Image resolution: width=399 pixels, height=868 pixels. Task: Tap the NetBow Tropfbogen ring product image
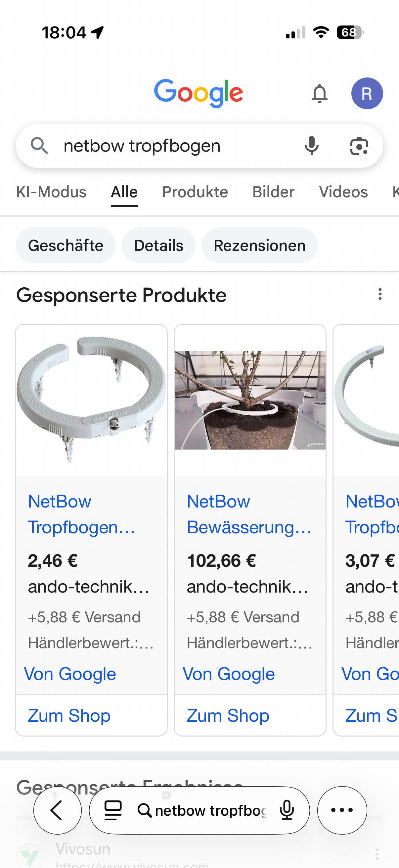91,400
